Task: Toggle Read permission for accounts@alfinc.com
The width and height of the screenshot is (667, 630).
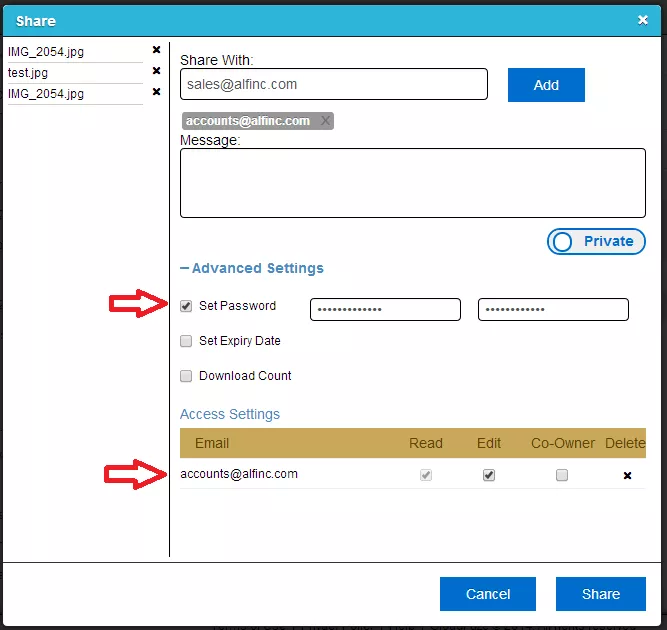Action: [x=426, y=475]
